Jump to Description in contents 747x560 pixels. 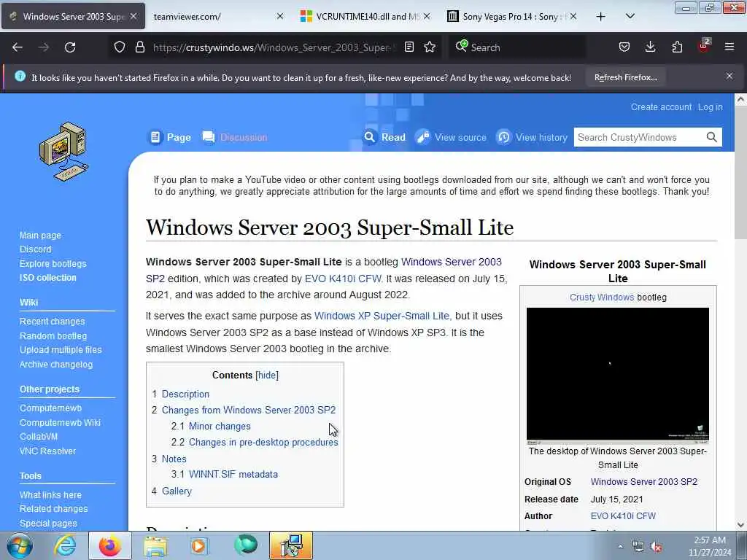pyautogui.click(x=185, y=394)
